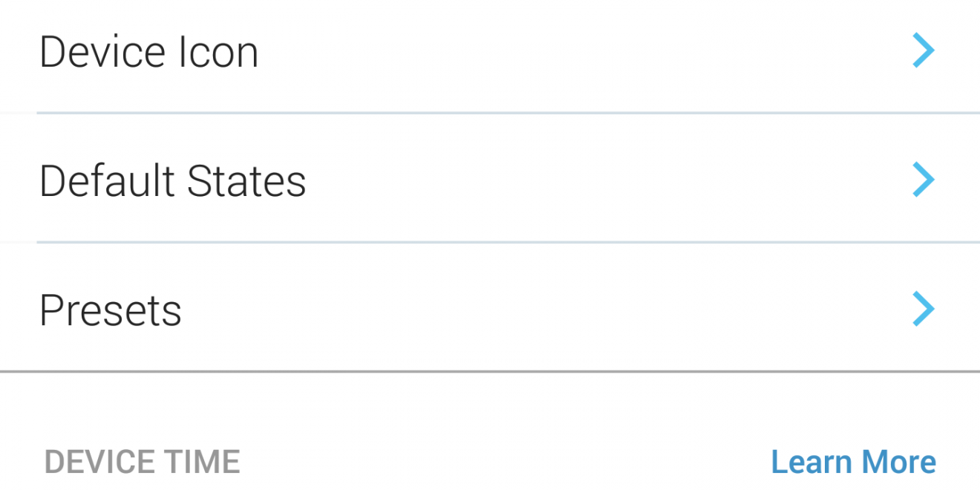This screenshot has height=490, width=980.
Task: Expand Presets using its blue arrow
Action: tap(923, 309)
